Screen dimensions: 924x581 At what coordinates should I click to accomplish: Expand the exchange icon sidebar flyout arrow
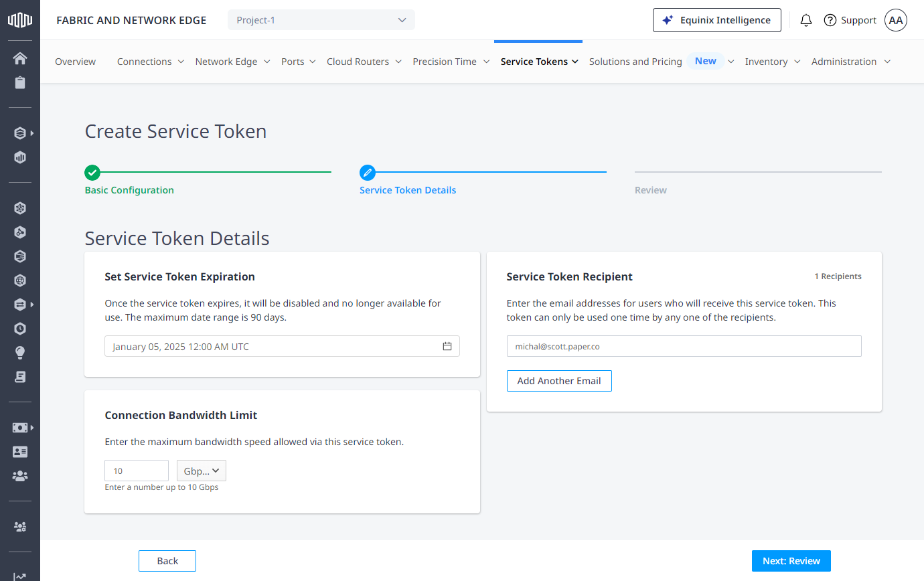click(32, 305)
